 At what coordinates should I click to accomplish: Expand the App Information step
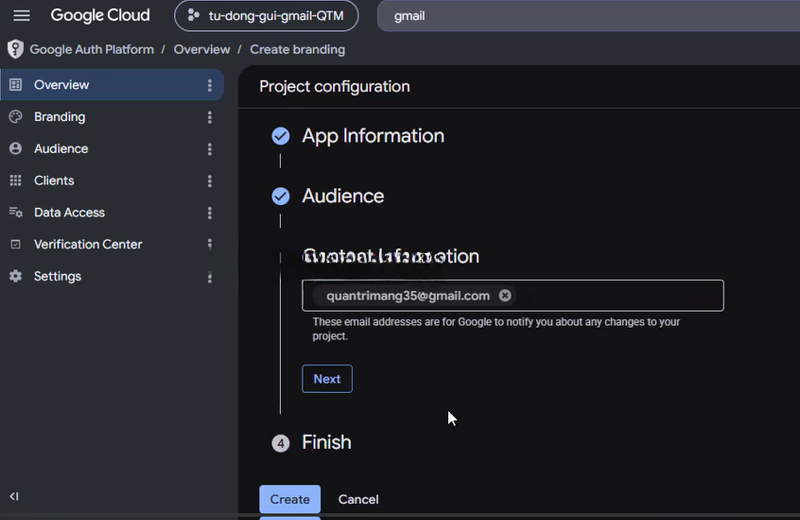tap(373, 136)
